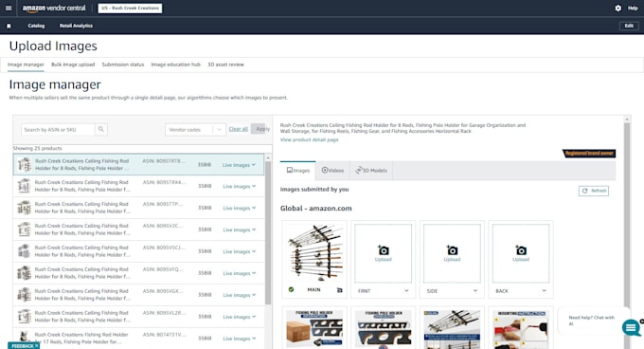Click the Clear all link

239,129
